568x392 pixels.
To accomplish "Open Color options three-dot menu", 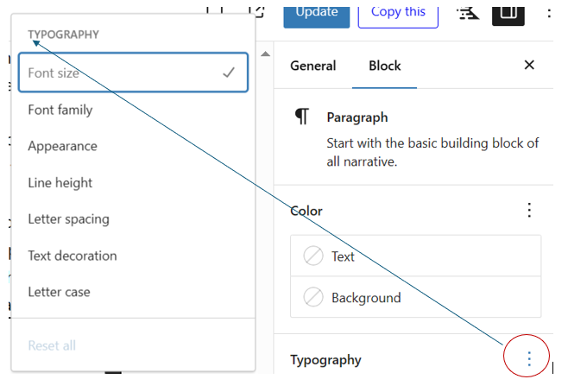I will [529, 211].
